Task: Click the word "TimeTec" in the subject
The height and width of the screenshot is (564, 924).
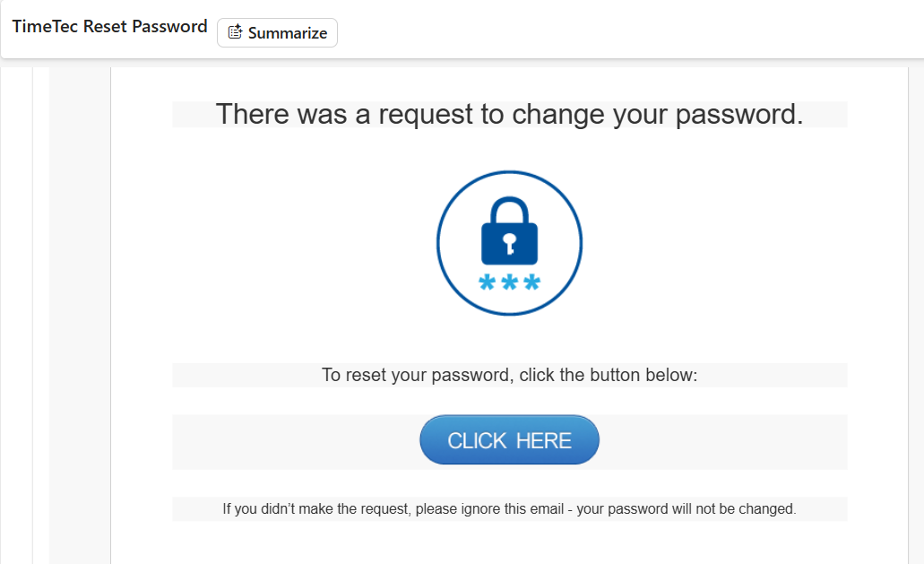Action: pos(45,27)
